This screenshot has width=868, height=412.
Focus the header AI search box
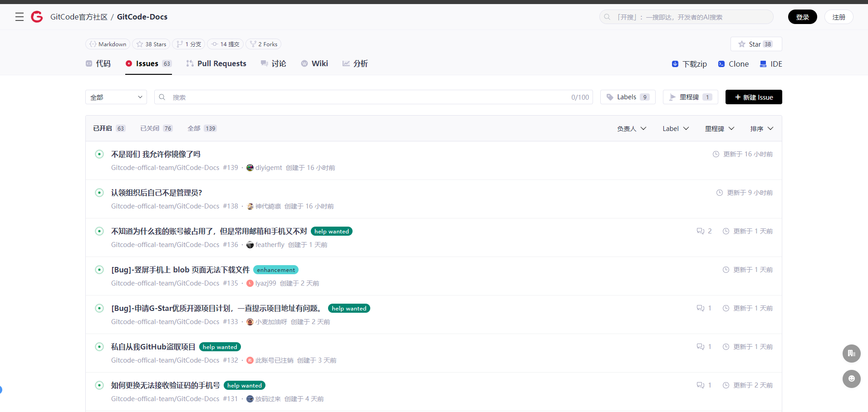point(687,17)
